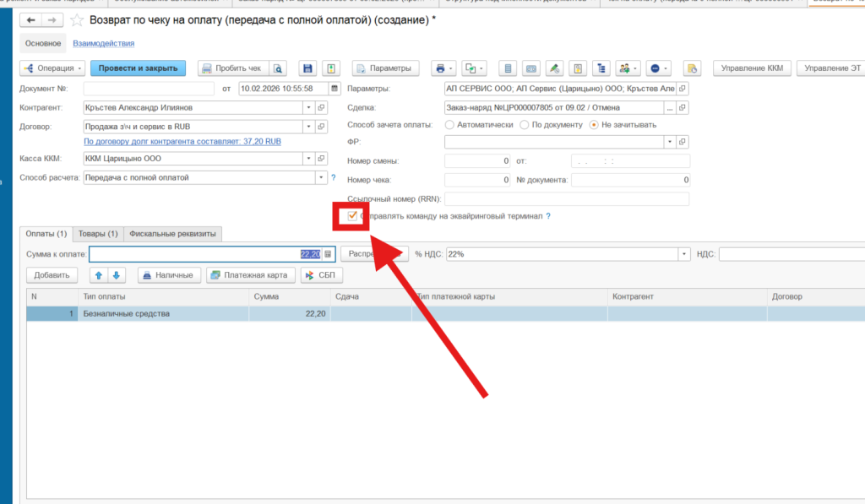Open the Фискальные реквизиты tab
The height and width of the screenshot is (504, 865).
point(172,234)
